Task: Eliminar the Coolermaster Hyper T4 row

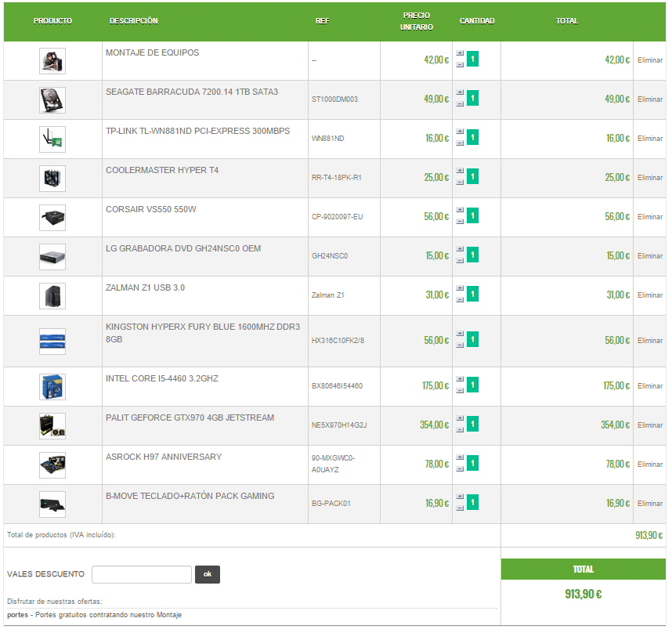Action: click(650, 178)
